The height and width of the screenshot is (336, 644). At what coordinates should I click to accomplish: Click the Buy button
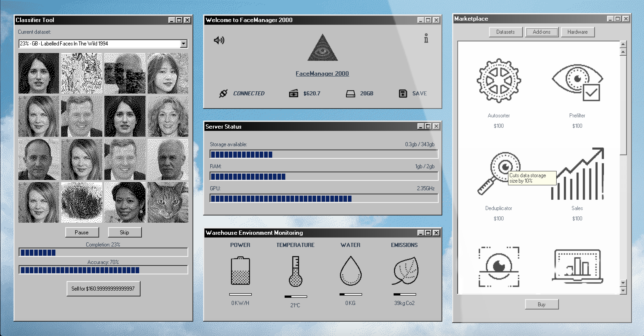(x=542, y=304)
